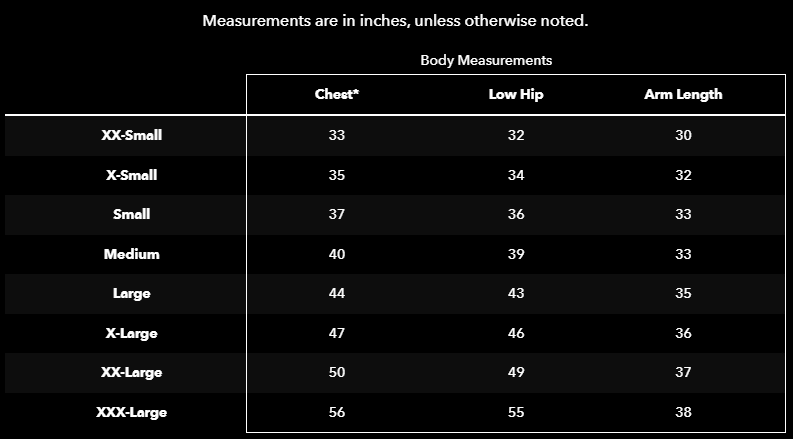Select the Large size row label
This screenshot has width=793, height=439.
click(x=131, y=293)
